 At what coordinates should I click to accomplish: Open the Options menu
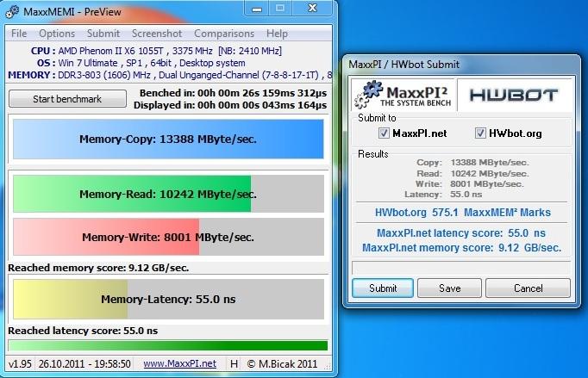coord(57,34)
